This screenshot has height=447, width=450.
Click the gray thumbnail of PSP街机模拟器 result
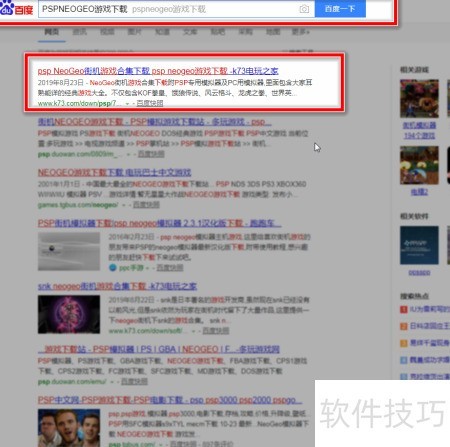[x=69, y=251]
